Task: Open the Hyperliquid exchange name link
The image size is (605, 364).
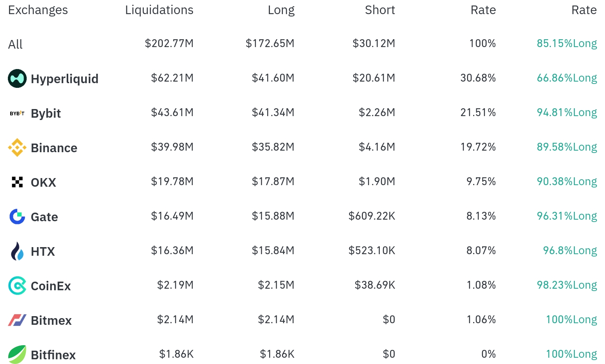Action: point(65,79)
